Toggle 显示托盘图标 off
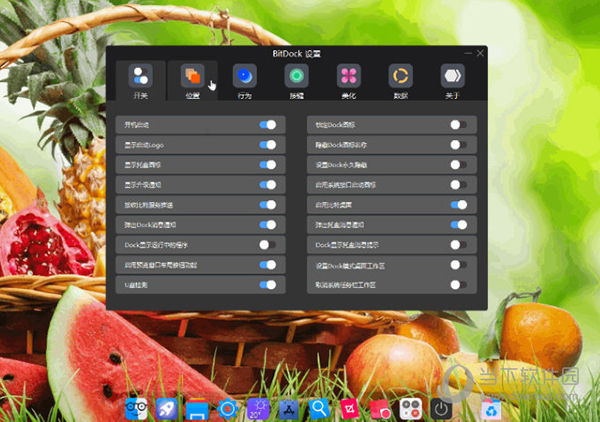 (x=268, y=165)
